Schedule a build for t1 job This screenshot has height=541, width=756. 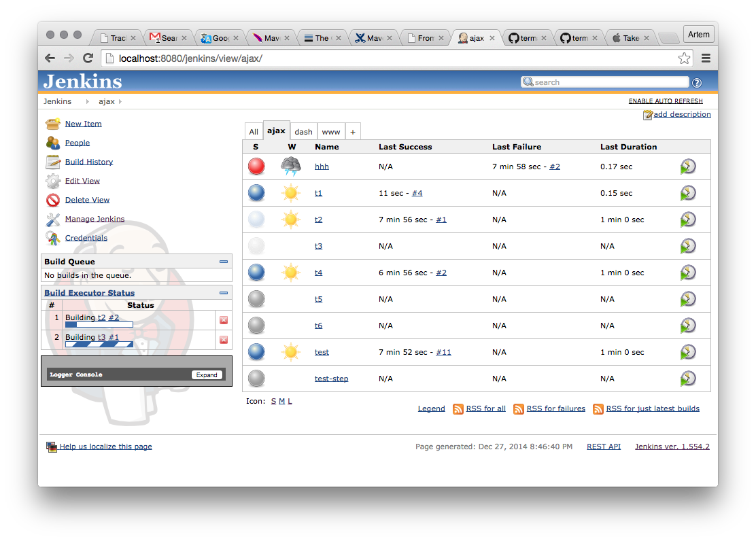tap(688, 193)
